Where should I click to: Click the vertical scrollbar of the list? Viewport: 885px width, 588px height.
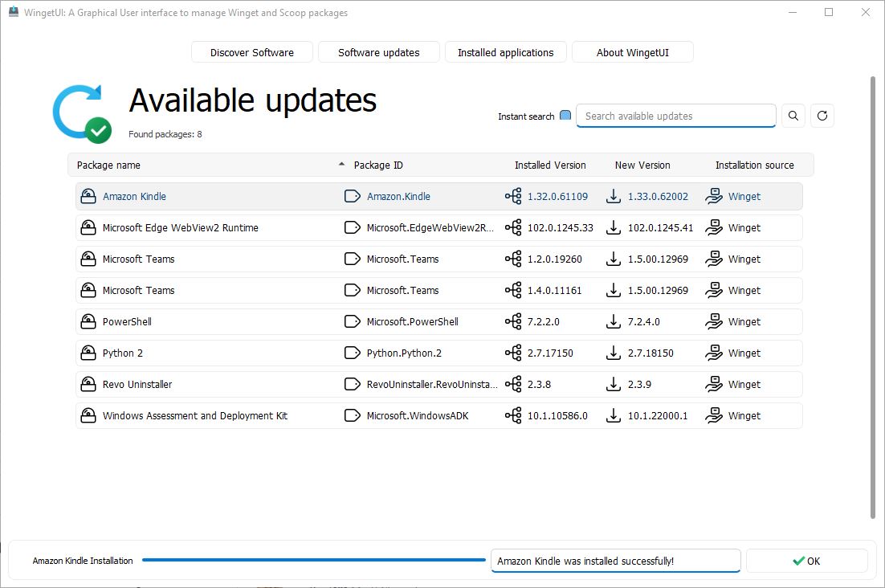click(873, 297)
